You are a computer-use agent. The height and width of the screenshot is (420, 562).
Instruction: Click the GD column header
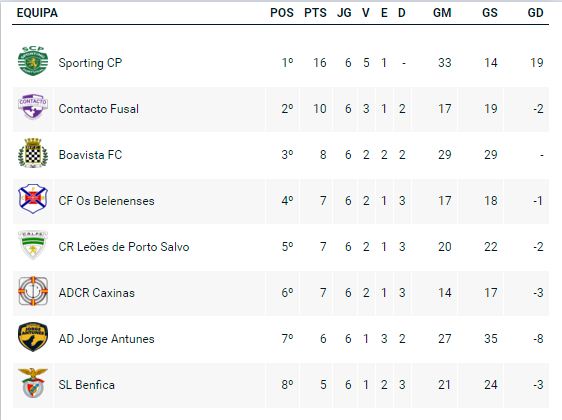click(x=535, y=13)
